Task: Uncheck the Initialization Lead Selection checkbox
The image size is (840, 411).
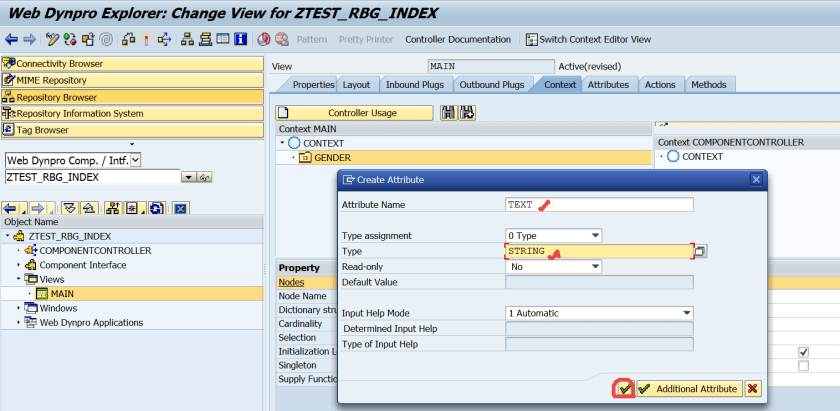Action: pos(803,352)
